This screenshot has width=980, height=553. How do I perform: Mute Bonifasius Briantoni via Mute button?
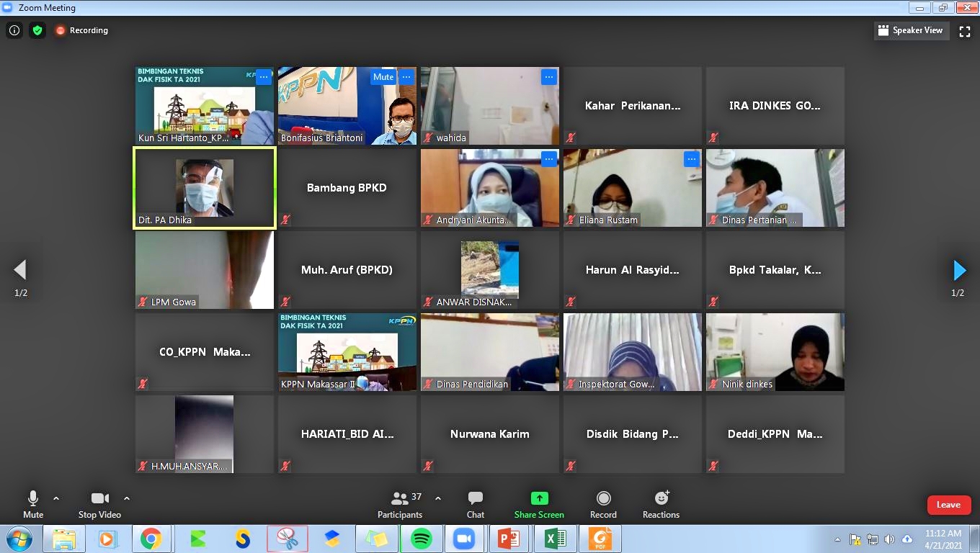coord(383,77)
